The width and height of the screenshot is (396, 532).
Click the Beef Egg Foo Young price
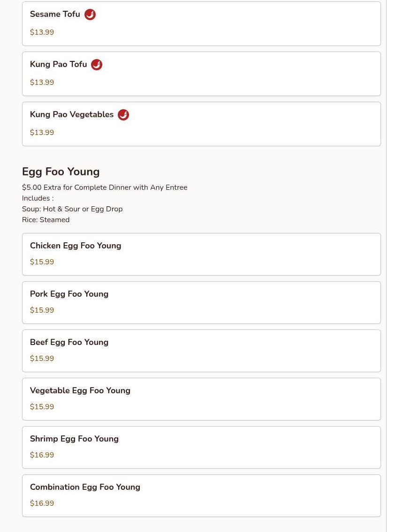(42, 359)
